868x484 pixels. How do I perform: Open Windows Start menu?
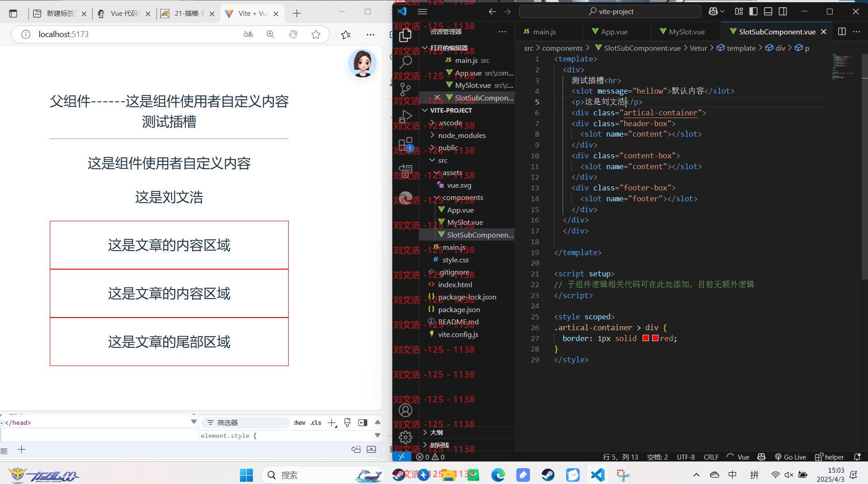246,475
